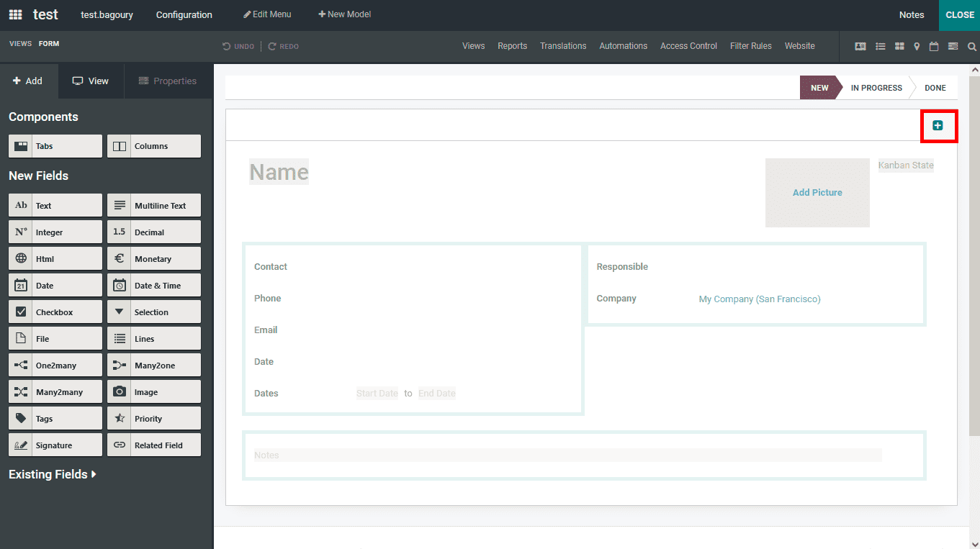Select the IN PROGRESS stage in the statusbar

tap(876, 87)
